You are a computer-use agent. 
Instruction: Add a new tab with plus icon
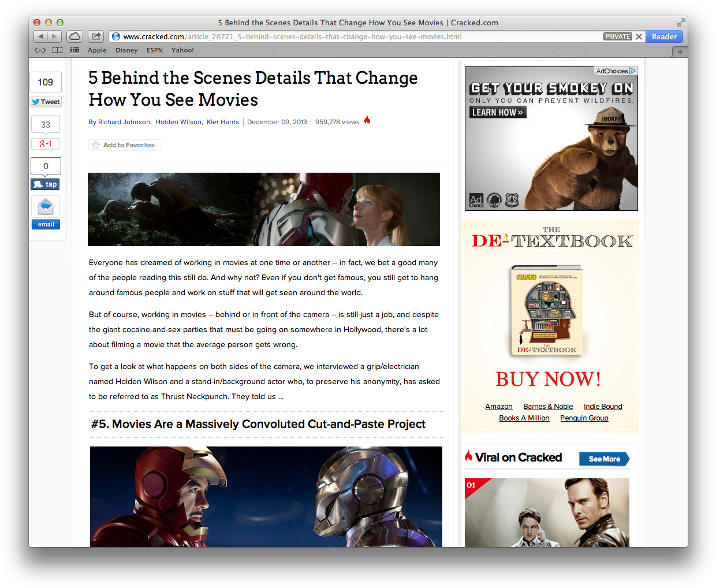pyautogui.click(x=680, y=51)
